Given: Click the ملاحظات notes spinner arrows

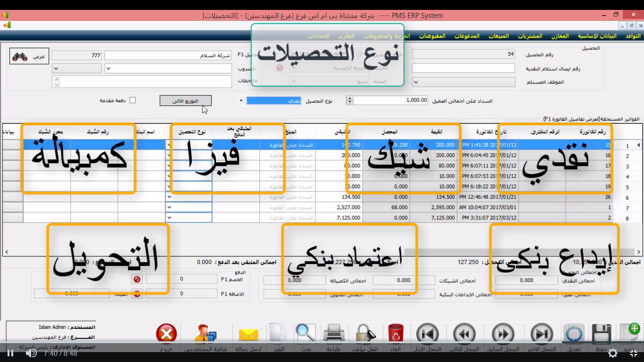Looking at the screenshot, I should click(57, 82).
